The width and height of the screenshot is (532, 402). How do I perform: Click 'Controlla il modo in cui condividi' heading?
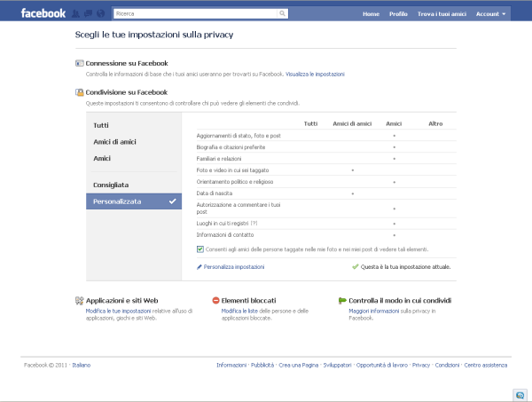click(x=400, y=301)
